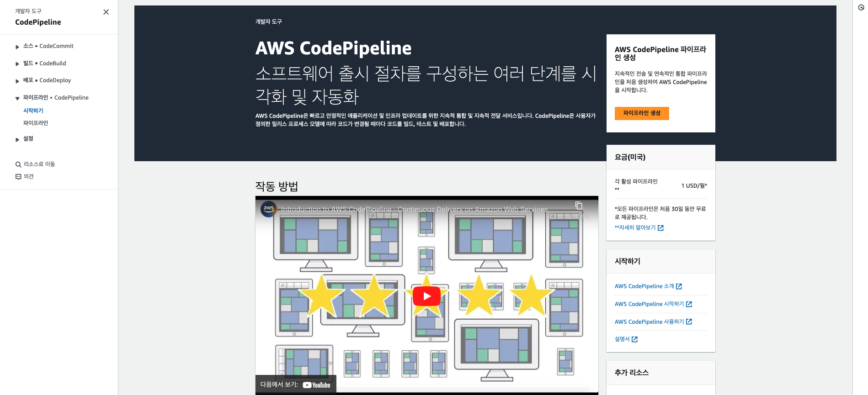Image resolution: width=868 pixels, height=395 pixels.
Task: Expand the 설정 section
Action: (x=17, y=139)
